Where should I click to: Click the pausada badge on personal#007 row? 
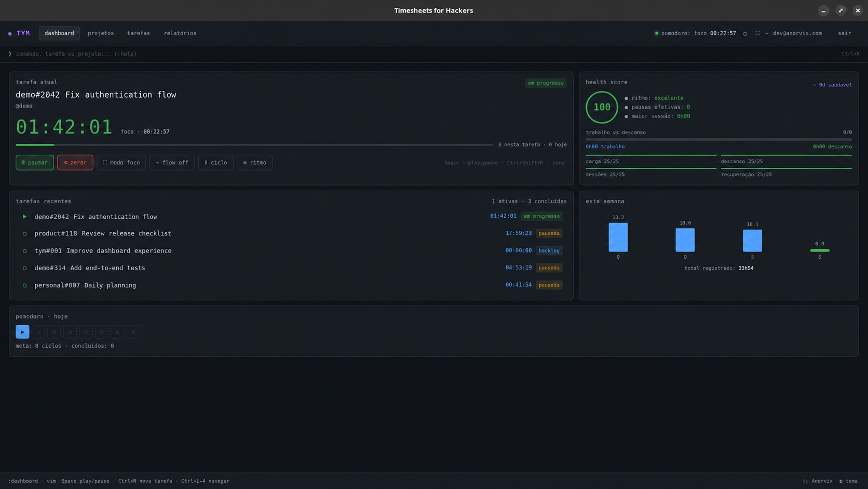click(x=549, y=285)
